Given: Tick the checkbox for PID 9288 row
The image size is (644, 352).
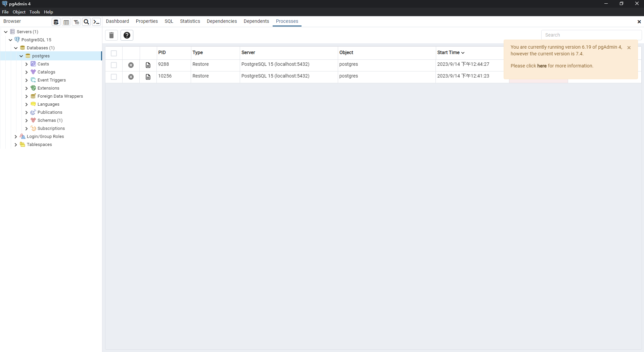Looking at the screenshot, I should tap(114, 65).
